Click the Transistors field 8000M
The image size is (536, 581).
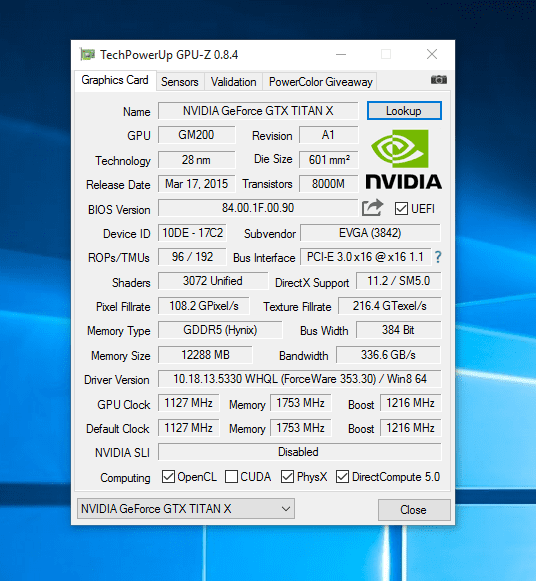[328, 184]
